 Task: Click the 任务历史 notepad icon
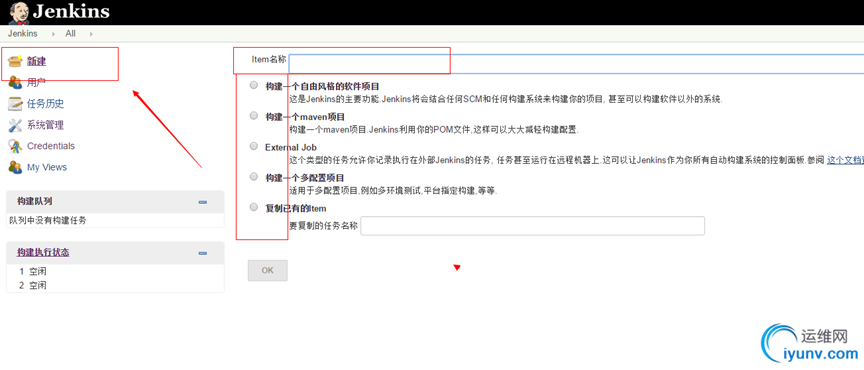pos(15,104)
